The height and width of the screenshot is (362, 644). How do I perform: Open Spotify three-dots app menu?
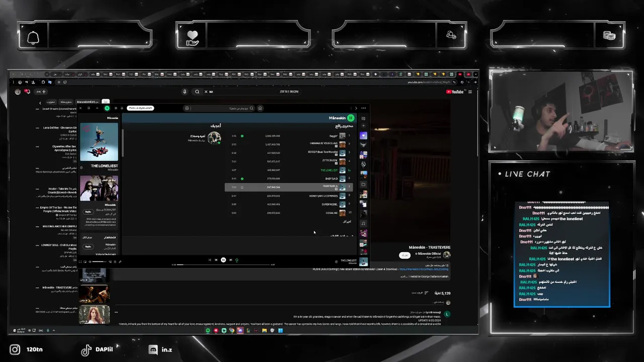point(363,108)
